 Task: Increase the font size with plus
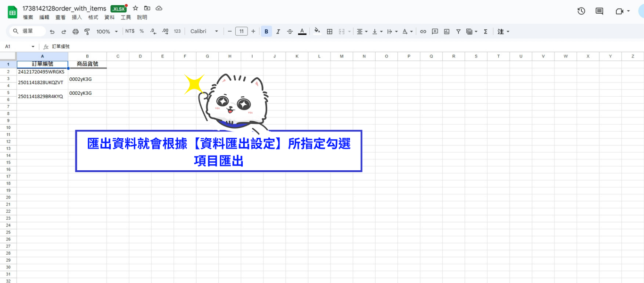[253, 32]
